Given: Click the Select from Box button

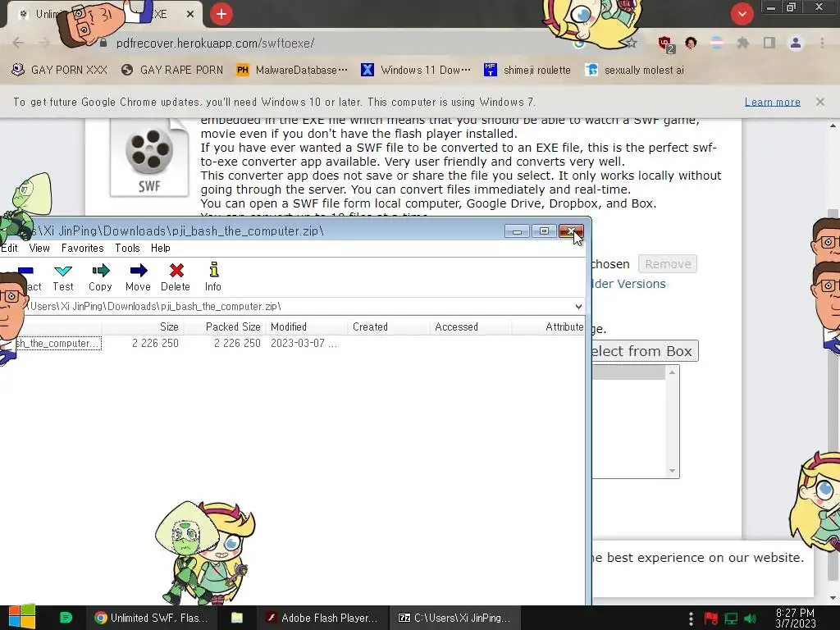Looking at the screenshot, I should 645,351.
